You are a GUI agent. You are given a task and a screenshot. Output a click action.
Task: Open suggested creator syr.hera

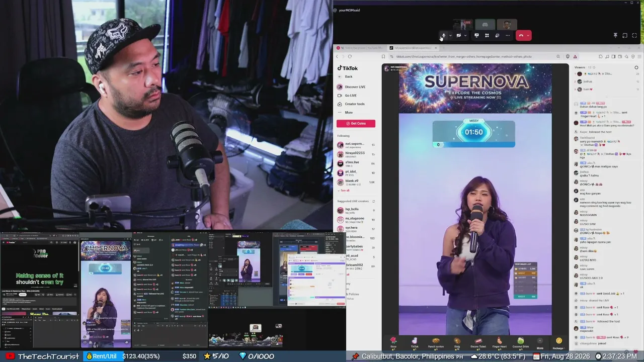click(x=356, y=229)
